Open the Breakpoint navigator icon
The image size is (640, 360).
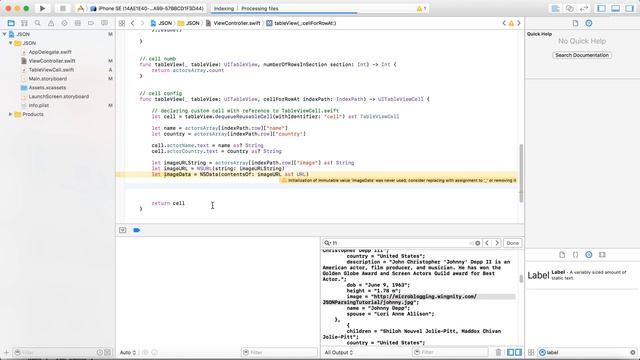(x=91, y=23)
